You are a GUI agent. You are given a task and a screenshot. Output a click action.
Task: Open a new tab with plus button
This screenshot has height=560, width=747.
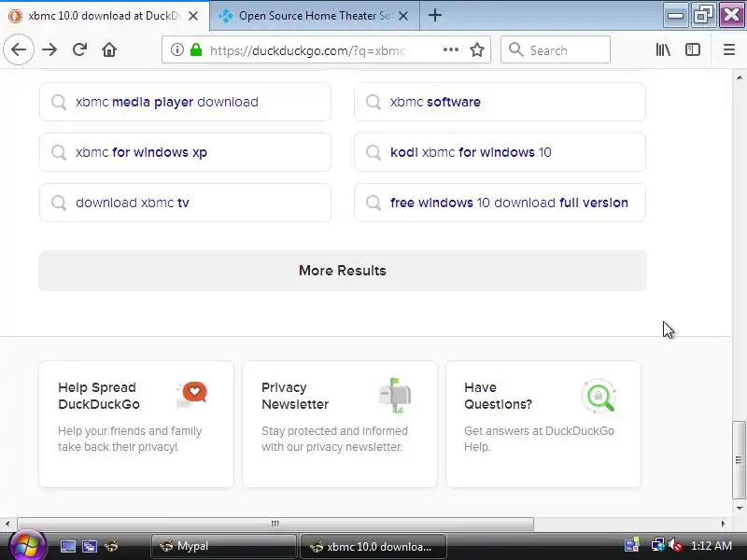coord(435,15)
